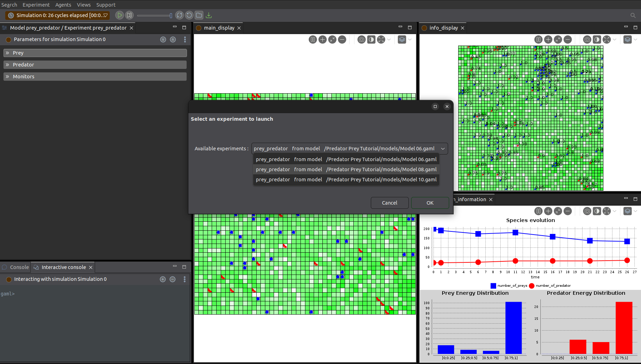The width and height of the screenshot is (641, 364).
Task: Expand the Prey parameters section
Action: pyautogui.click(x=95, y=53)
